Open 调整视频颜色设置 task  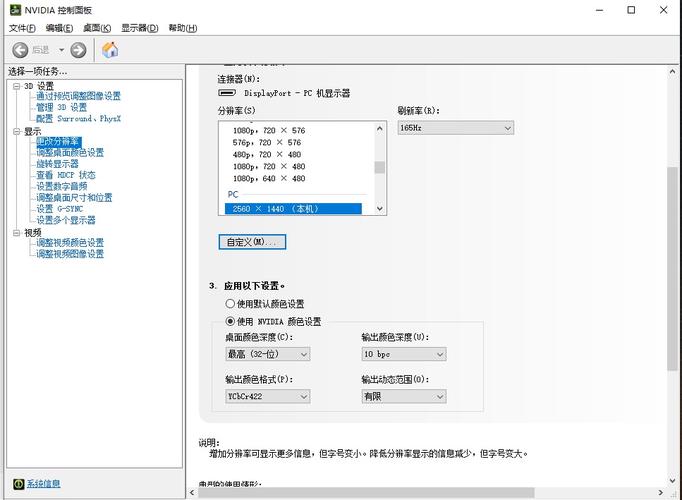tap(70, 243)
